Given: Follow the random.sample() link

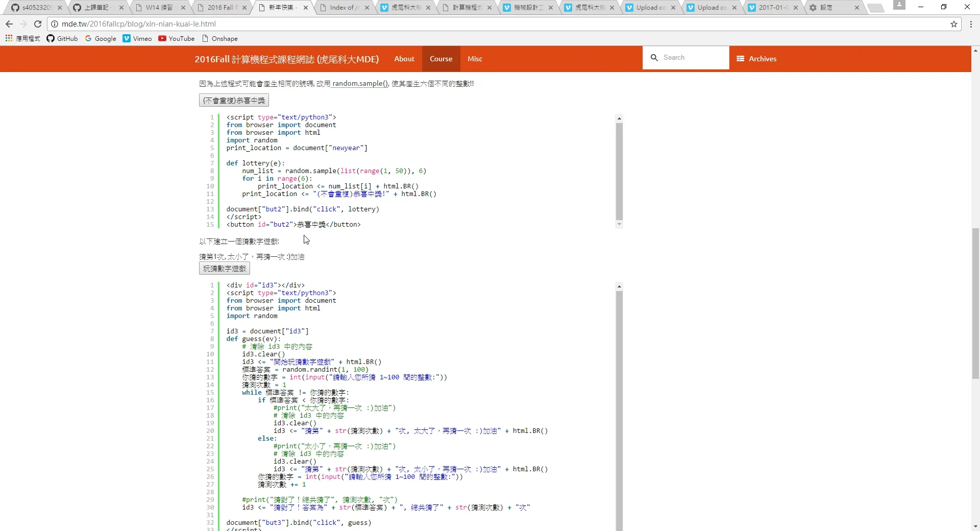Looking at the screenshot, I should [360, 84].
